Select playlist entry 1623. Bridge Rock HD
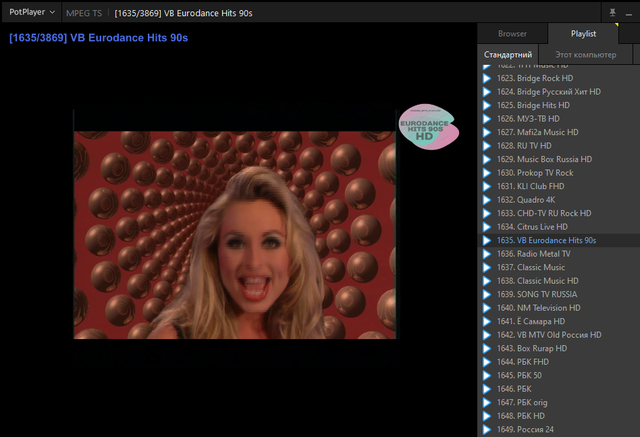Viewport: 640px width, 437px height. pyautogui.click(x=559, y=78)
